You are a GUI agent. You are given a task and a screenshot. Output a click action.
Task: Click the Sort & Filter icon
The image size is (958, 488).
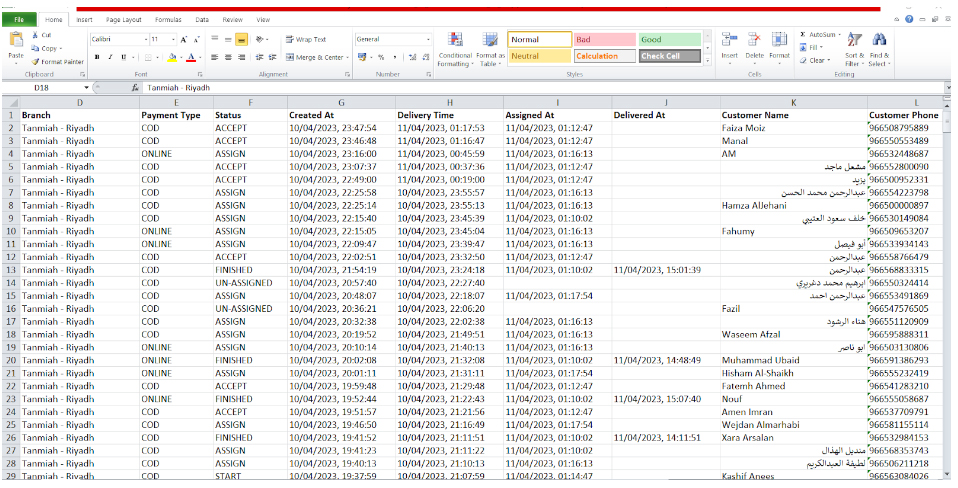pyautogui.click(x=853, y=41)
